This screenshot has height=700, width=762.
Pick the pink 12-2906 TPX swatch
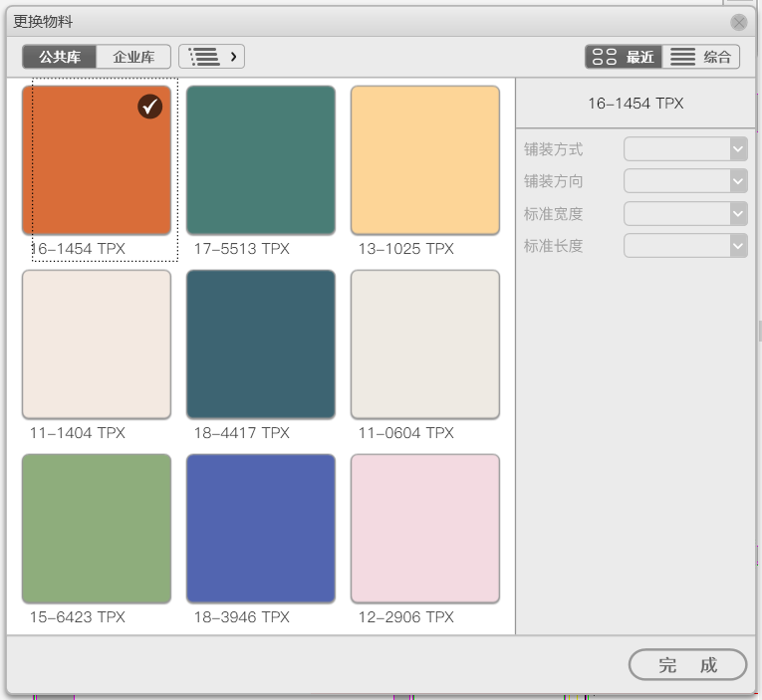pyautogui.click(x=425, y=529)
